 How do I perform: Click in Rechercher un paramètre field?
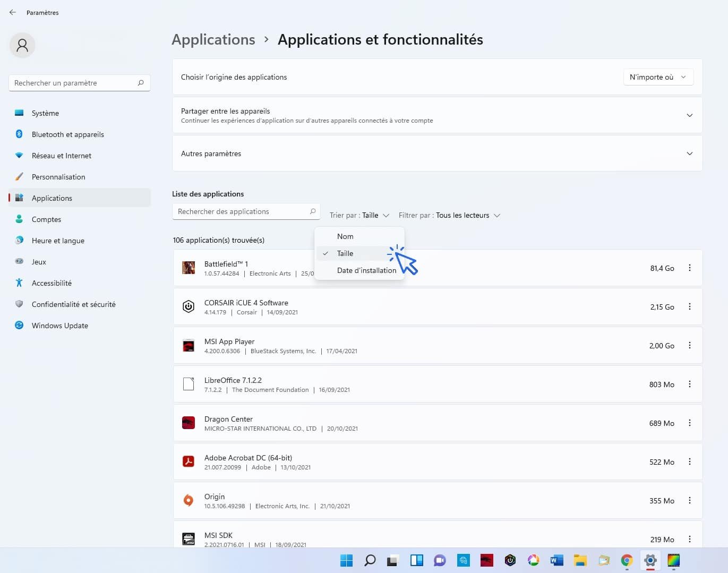(x=80, y=83)
